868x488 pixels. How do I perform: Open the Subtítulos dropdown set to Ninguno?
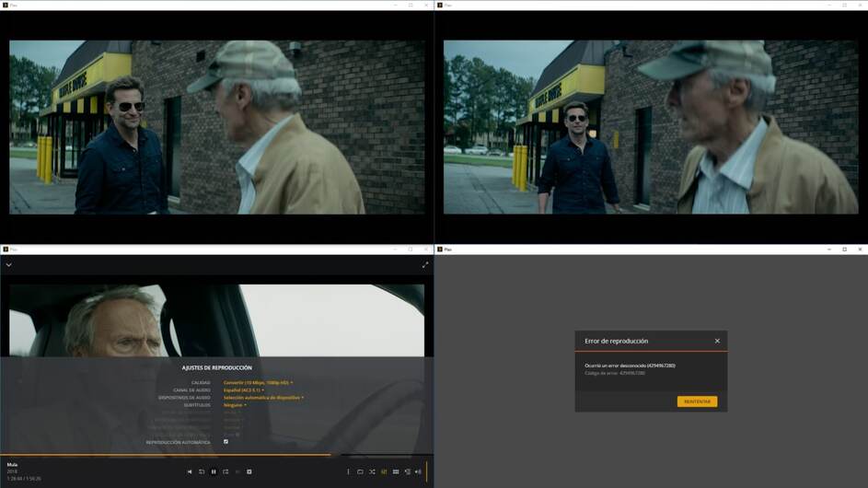[x=234, y=405]
